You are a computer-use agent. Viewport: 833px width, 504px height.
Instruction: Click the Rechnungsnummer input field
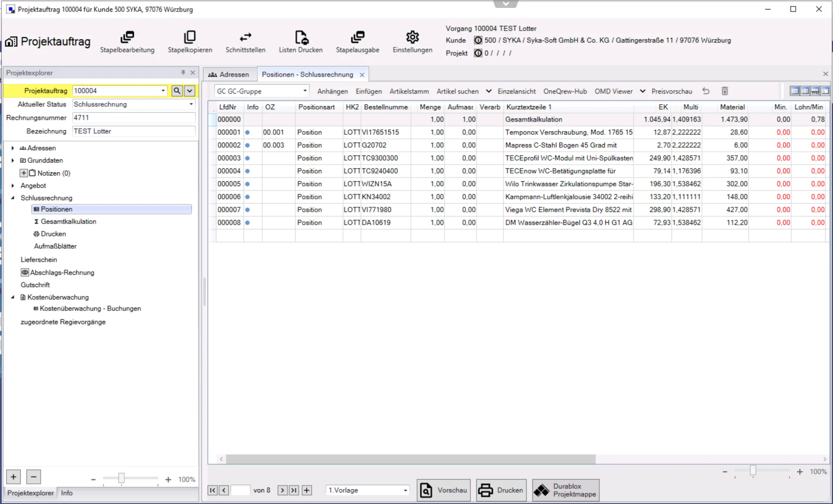133,118
